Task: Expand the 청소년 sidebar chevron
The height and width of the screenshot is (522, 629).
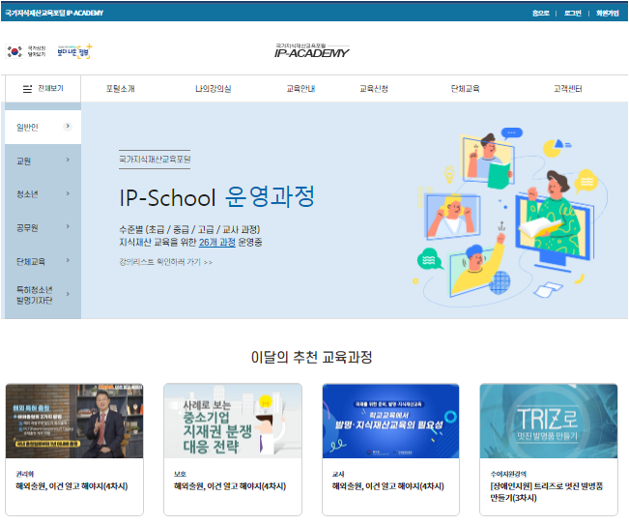Action: (68, 193)
